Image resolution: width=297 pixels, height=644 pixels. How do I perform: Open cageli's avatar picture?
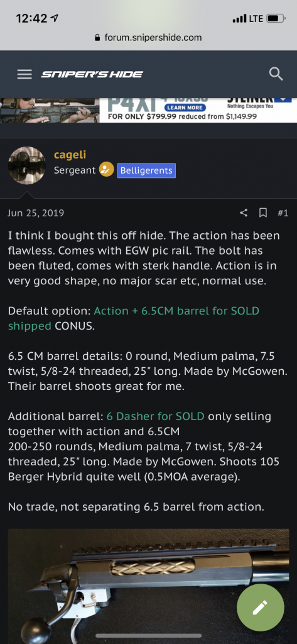tap(26, 165)
